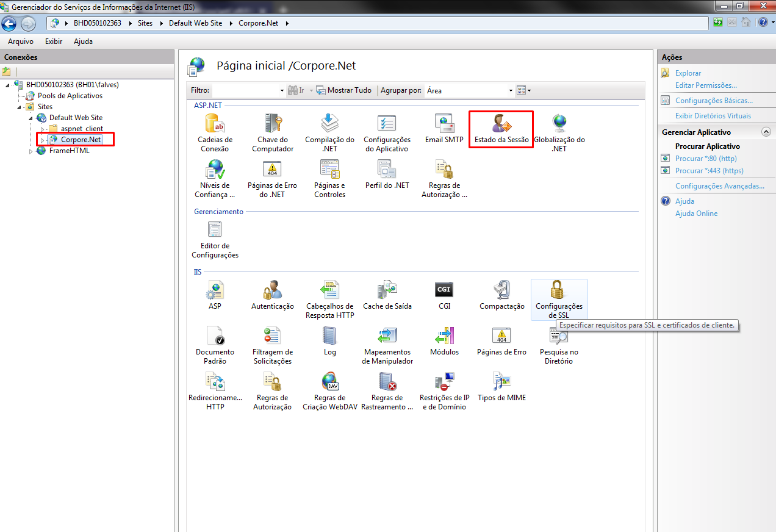
Task: Expand the Corpore.Net tree node
Action: pos(42,140)
